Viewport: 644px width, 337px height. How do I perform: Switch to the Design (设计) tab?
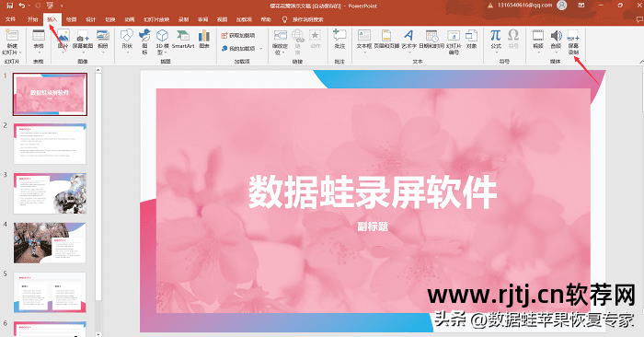91,19
